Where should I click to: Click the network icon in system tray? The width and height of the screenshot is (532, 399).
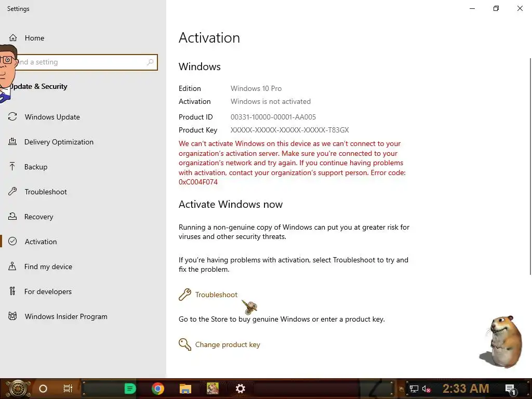[x=414, y=389]
